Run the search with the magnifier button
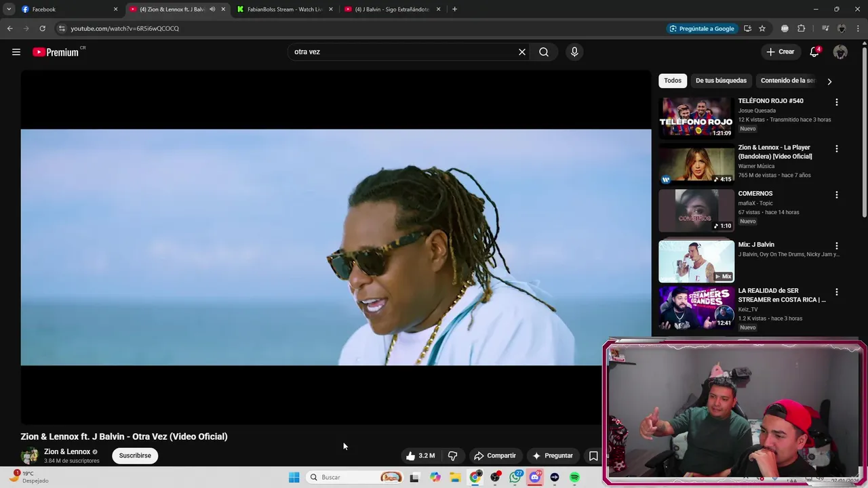This screenshot has height=488, width=868. click(544, 52)
